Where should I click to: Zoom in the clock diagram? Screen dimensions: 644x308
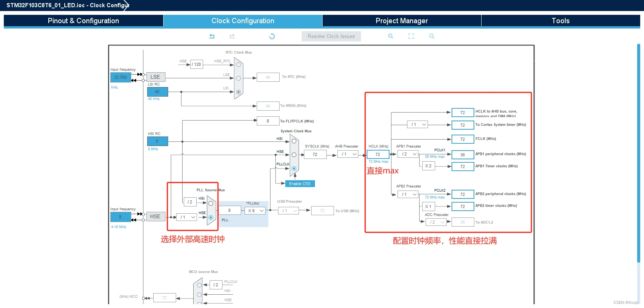390,36
